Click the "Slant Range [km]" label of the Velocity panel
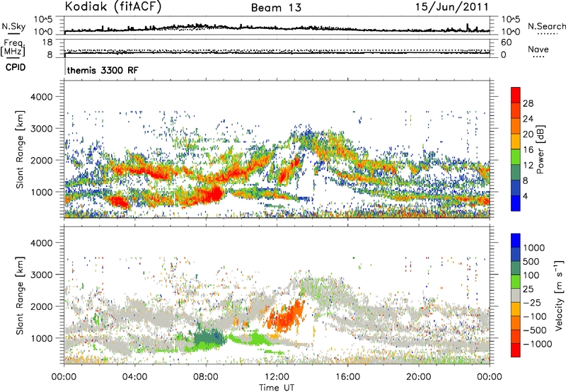This screenshot has height=392, width=566. click(20, 295)
